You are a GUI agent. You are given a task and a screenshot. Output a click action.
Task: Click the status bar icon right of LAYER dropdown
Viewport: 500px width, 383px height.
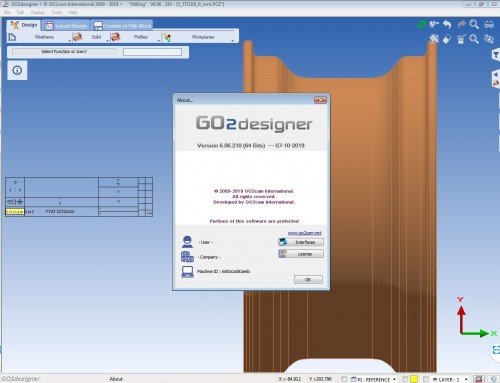(x=479, y=379)
